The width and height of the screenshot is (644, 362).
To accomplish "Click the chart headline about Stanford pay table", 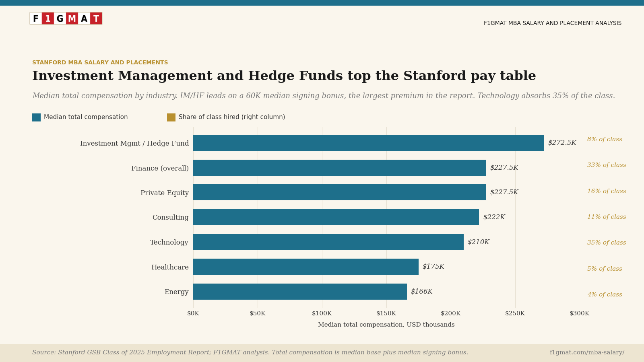I will point(284,76).
